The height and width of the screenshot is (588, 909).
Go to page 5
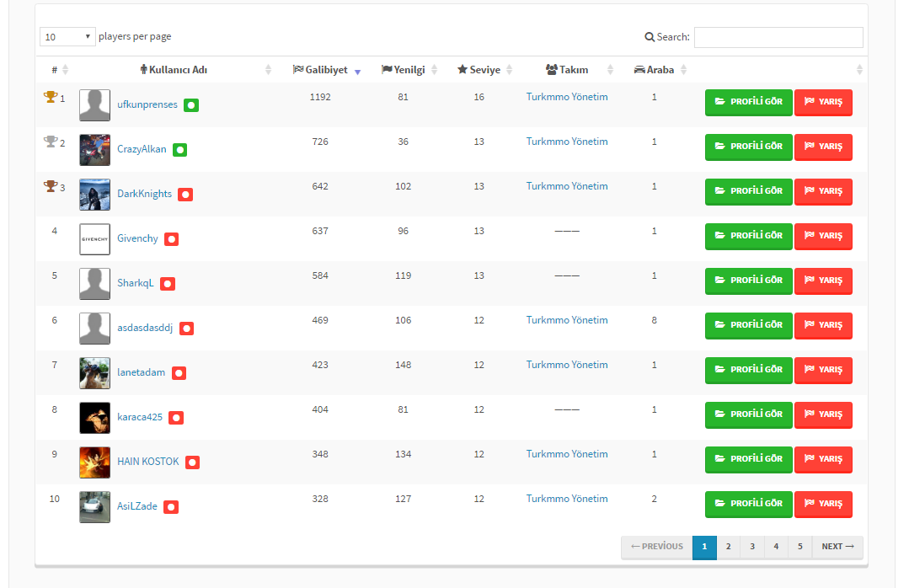[x=800, y=547]
